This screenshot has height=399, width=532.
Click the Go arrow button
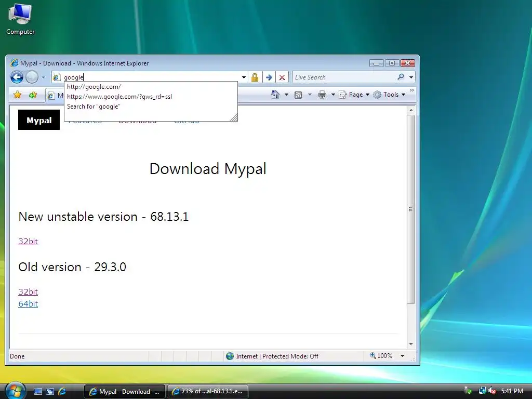coord(269,77)
